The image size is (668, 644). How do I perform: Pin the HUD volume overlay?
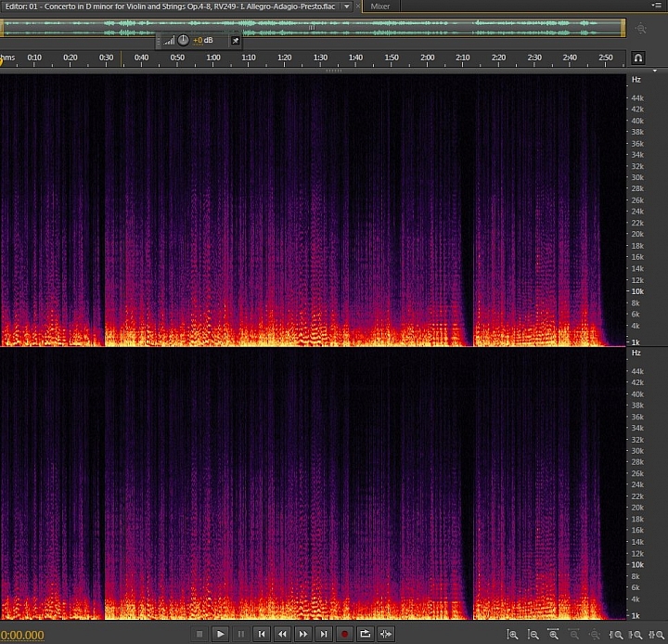click(x=235, y=41)
